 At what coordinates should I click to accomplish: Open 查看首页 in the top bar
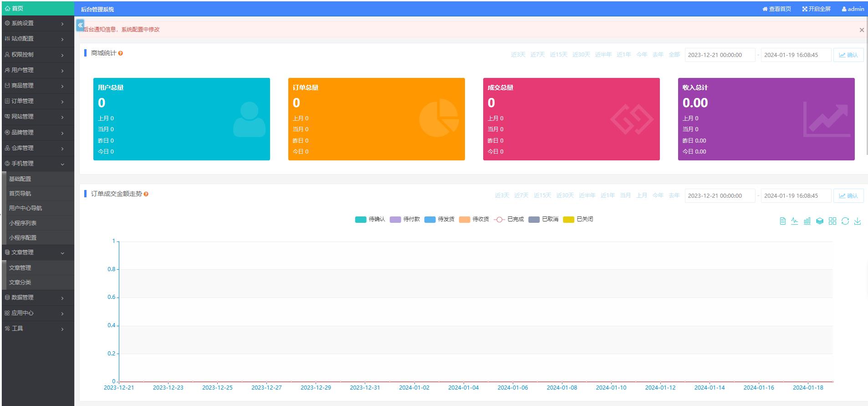[776, 9]
